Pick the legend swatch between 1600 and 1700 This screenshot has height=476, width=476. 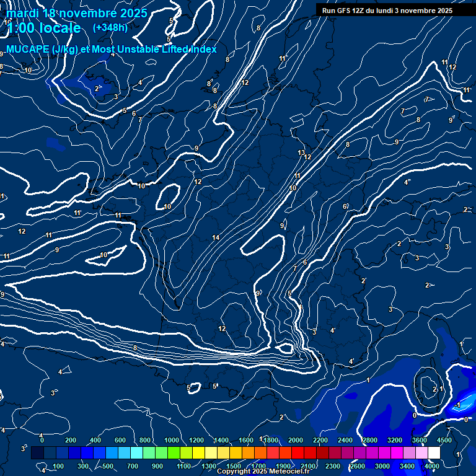248,452
